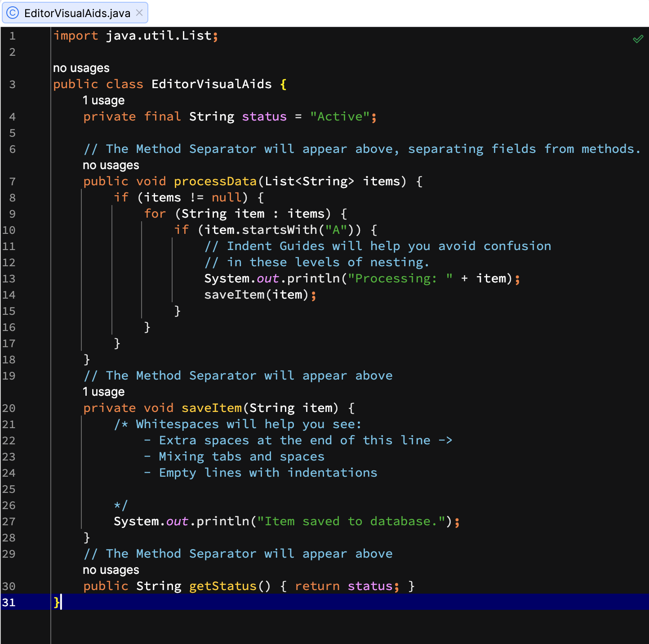The height and width of the screenshot is (644, 649).
Task: Click 'no usages' hint above class EditorVisualAids
Action: (81, 68)
